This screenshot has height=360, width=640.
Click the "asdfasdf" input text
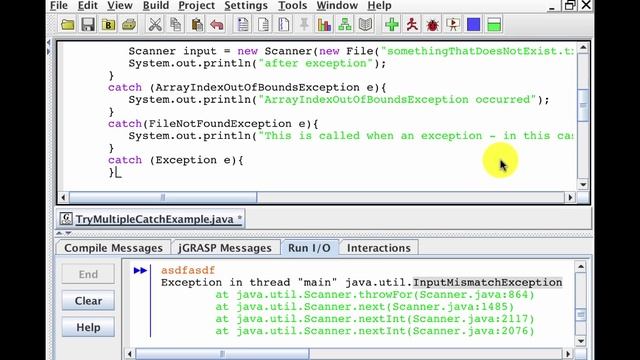click(x=188, y=270)
